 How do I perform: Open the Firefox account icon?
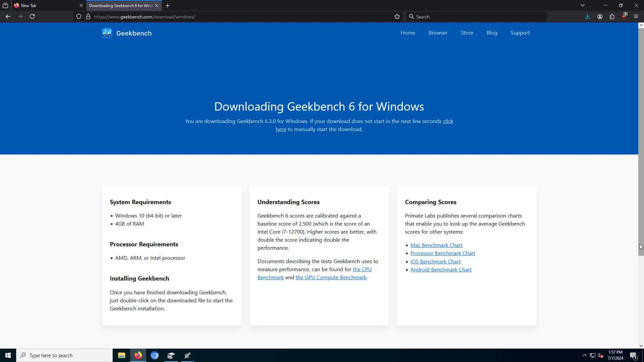point(600,16)
